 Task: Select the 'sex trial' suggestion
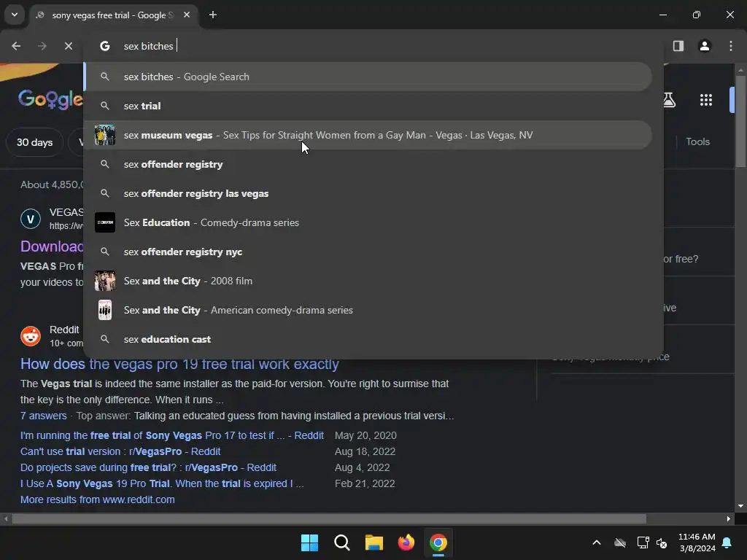point(368,106)
